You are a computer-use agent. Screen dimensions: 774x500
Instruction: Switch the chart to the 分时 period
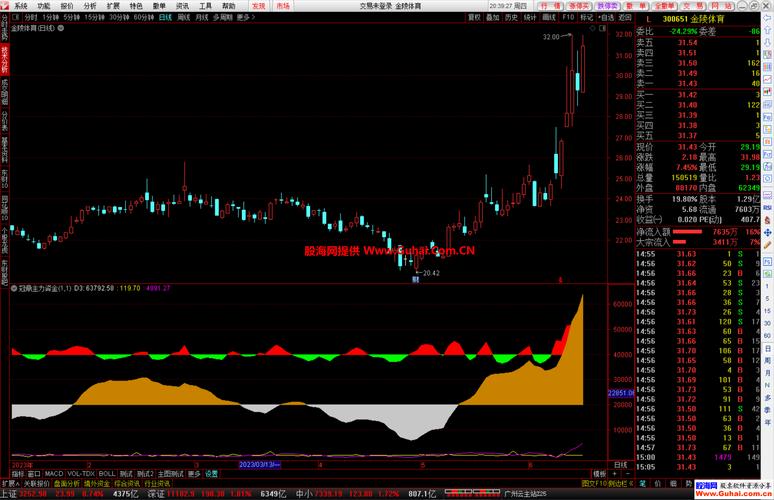click(x=31, y=17)
